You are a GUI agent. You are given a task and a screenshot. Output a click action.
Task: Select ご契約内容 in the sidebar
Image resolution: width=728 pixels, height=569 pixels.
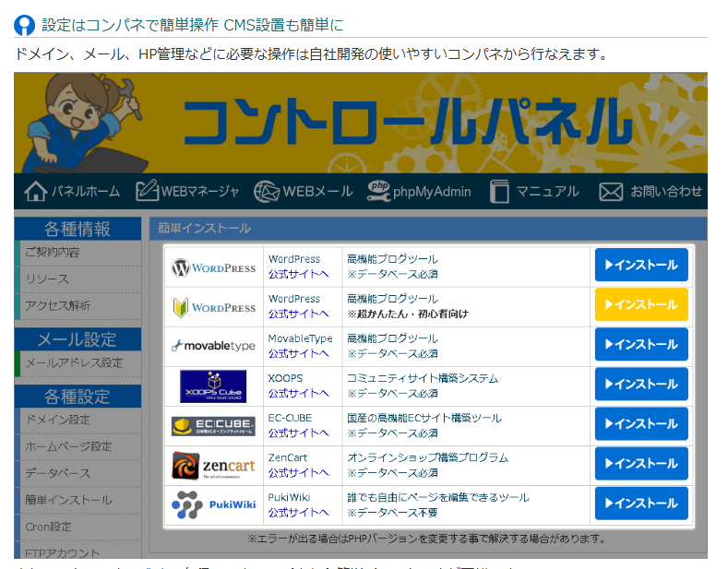pyautogui.click(x=78, y=253)
